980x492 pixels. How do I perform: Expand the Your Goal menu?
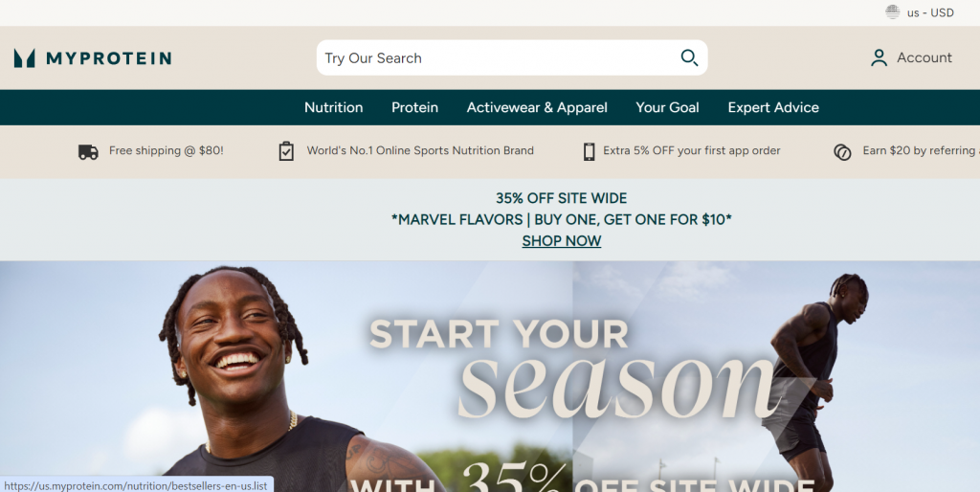pos(667,107)
